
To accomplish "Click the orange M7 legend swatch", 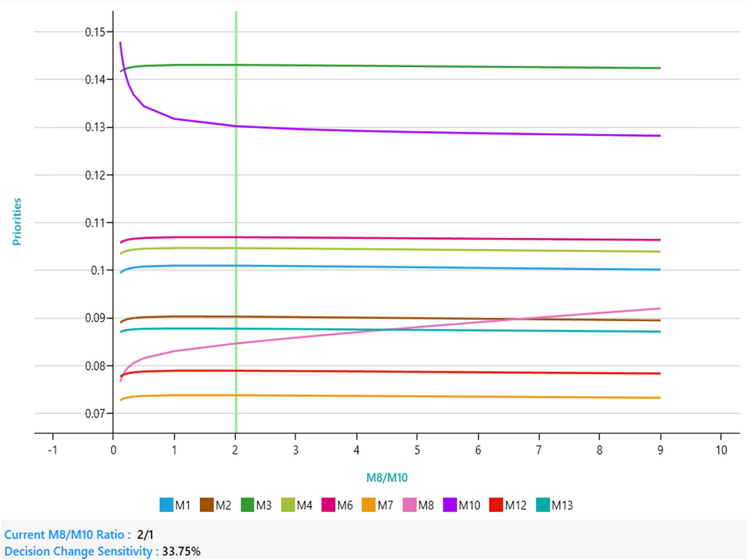I will click(369, 505).
